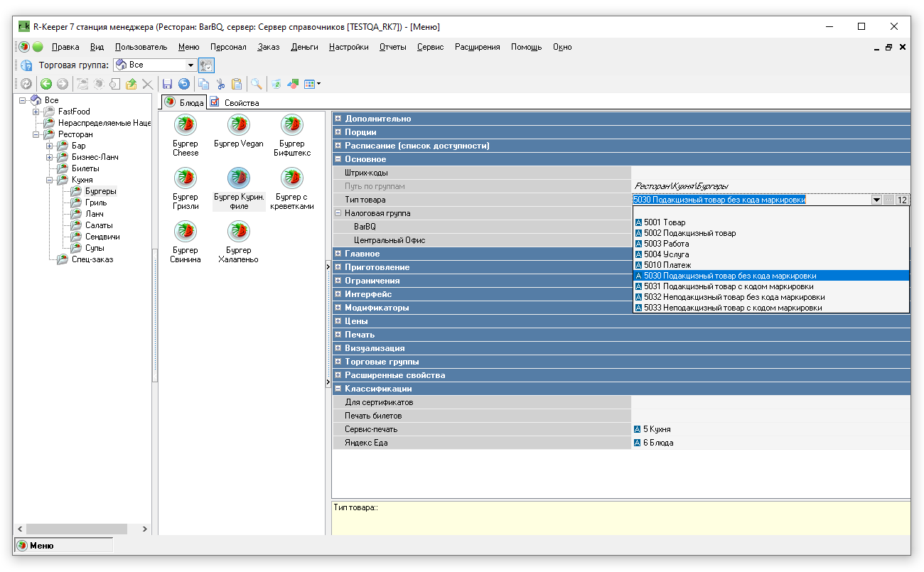
Task: Open the Отчеты menu
Action: click(392, 47)
